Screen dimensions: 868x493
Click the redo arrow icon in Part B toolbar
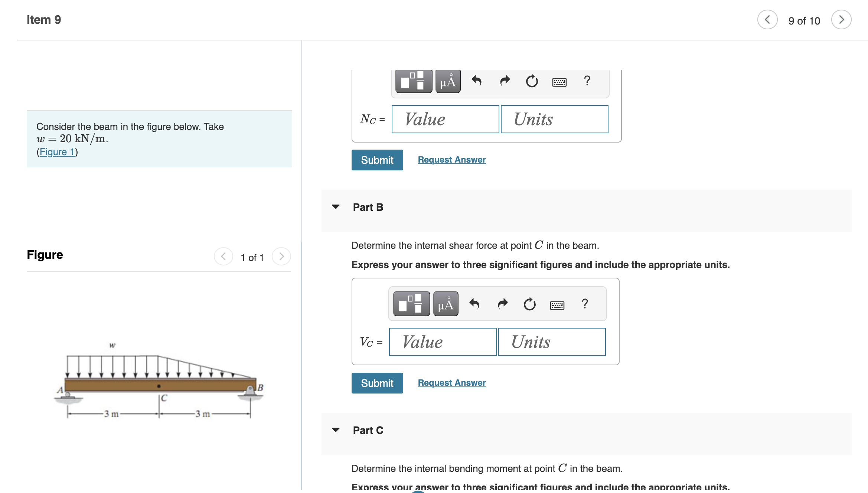(501, 304)
